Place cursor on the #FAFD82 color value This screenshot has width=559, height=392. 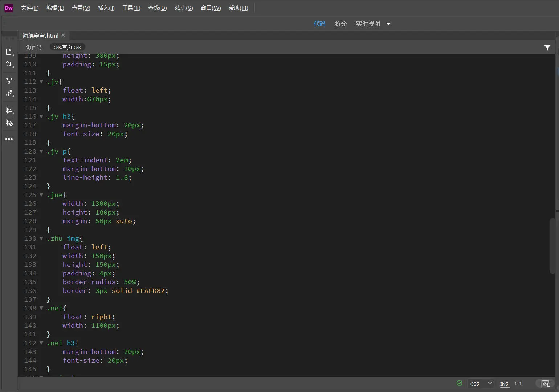click(x=150, y=291)
